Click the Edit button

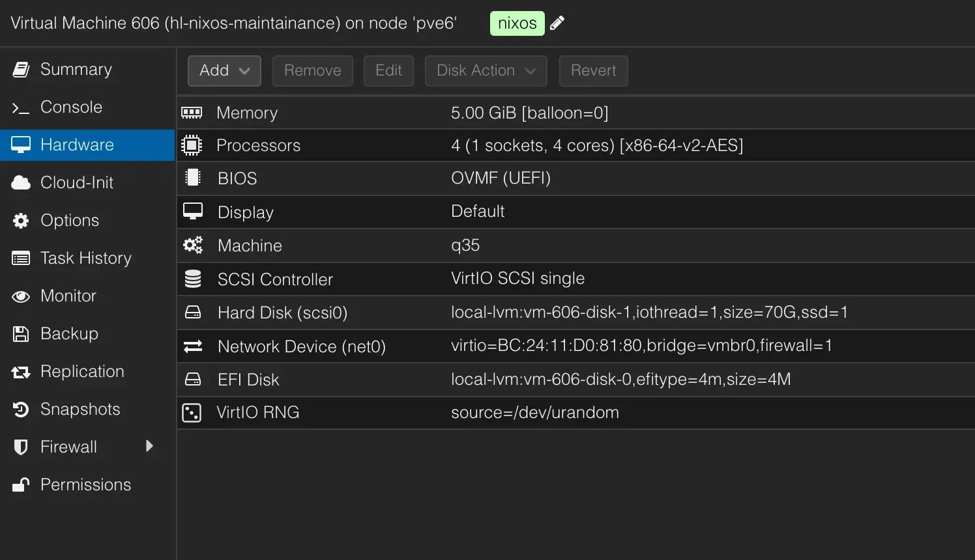[x=388, y=70]
